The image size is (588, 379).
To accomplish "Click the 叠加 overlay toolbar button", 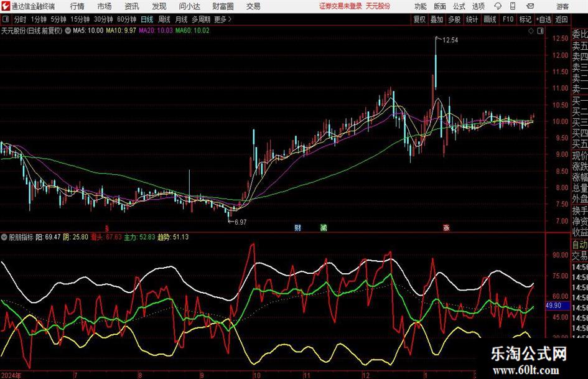I will tap(437, 19).
